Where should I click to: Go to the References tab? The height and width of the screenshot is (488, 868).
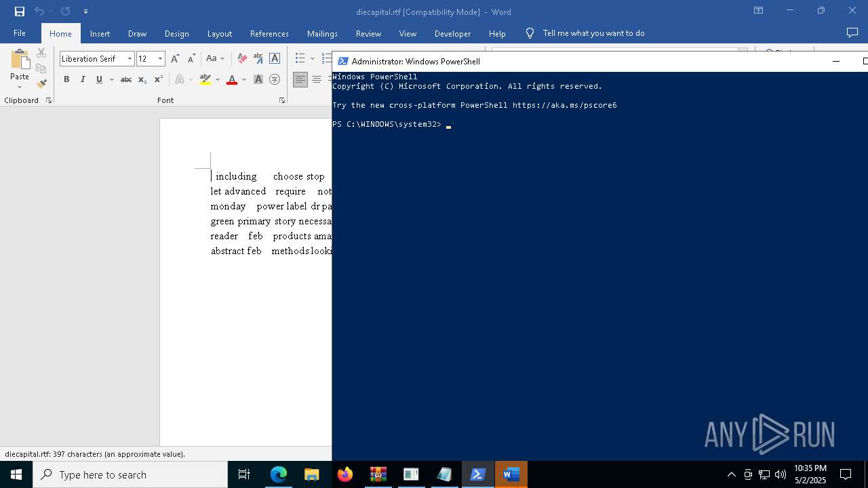(269, 33)
